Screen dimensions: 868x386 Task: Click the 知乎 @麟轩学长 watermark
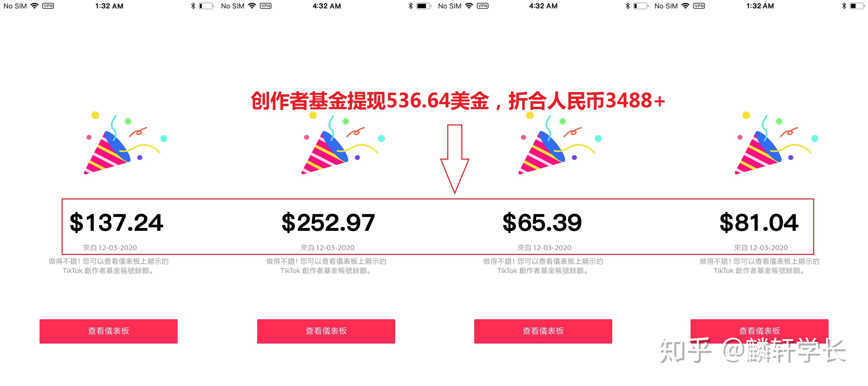click(752, 351)
